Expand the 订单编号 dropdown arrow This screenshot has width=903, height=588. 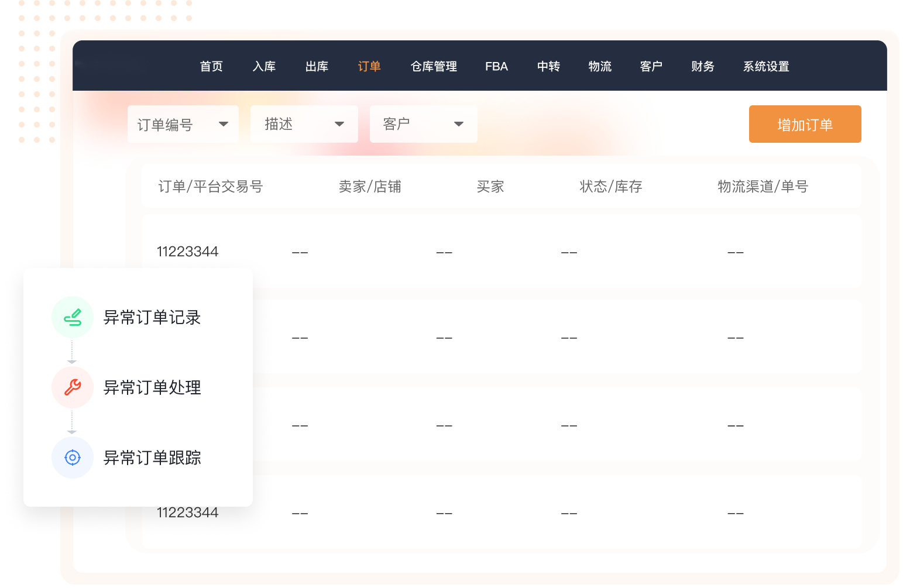click(x=223, y=124)
